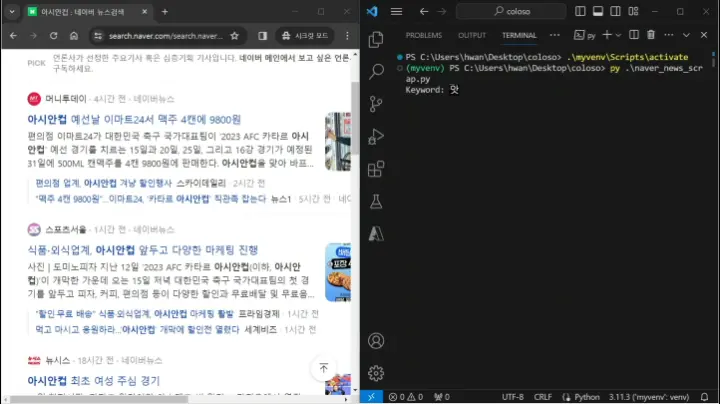Open the 스포츠서울 press source link

pos(66,230)
